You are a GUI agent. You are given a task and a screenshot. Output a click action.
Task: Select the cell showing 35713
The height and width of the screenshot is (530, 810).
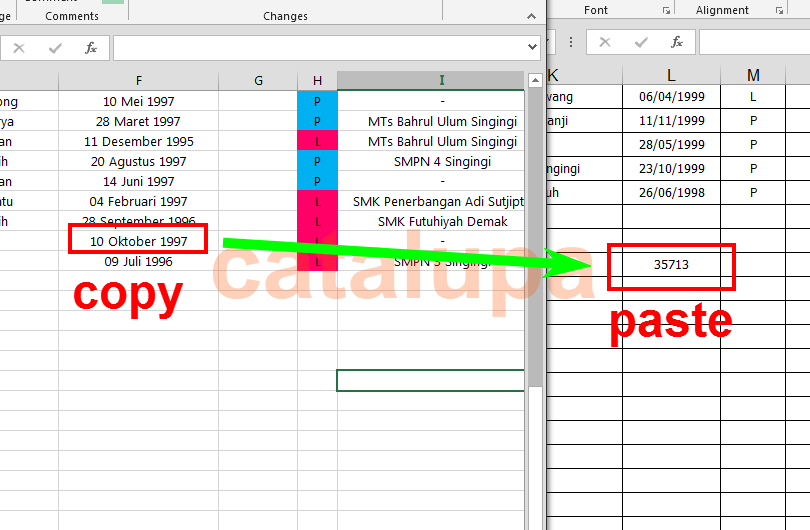[x=671, y=264]
